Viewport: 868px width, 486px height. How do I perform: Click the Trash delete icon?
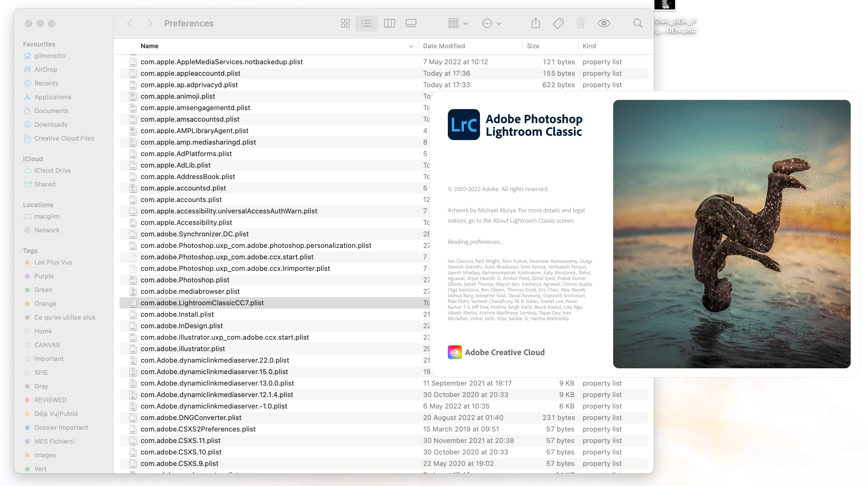pos(580,23)
